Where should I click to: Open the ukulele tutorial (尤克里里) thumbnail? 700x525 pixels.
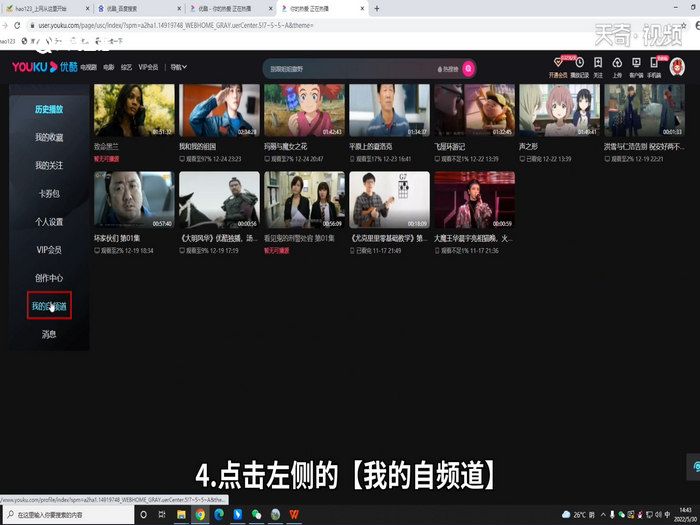tap(389, 200)
